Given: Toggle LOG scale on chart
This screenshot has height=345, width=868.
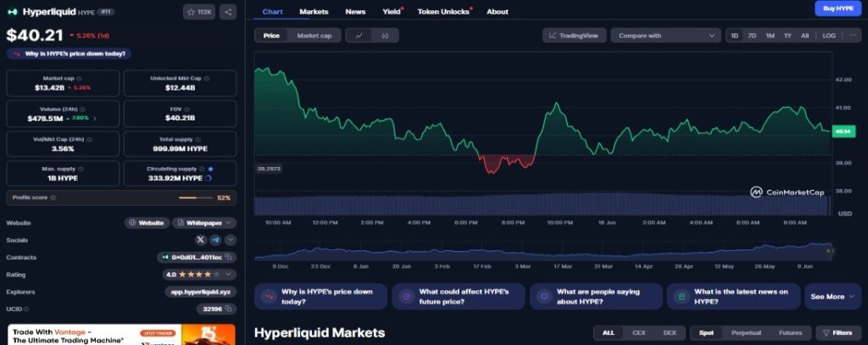Looking at the screenshot, I should coord(829,36).
